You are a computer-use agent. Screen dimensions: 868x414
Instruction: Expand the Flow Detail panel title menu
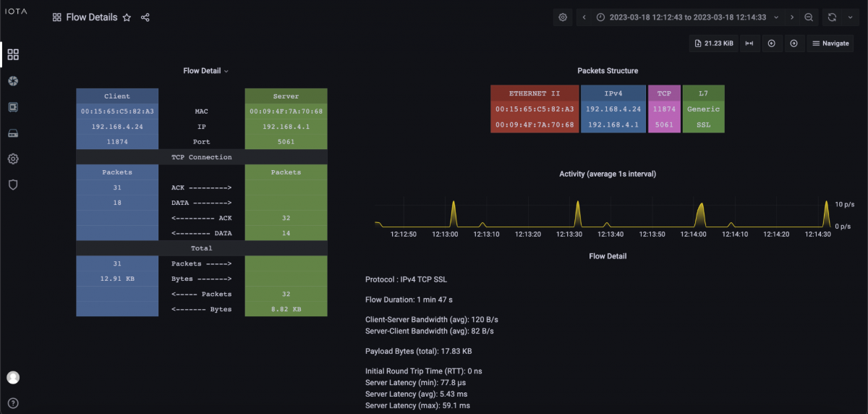point(205,71)
